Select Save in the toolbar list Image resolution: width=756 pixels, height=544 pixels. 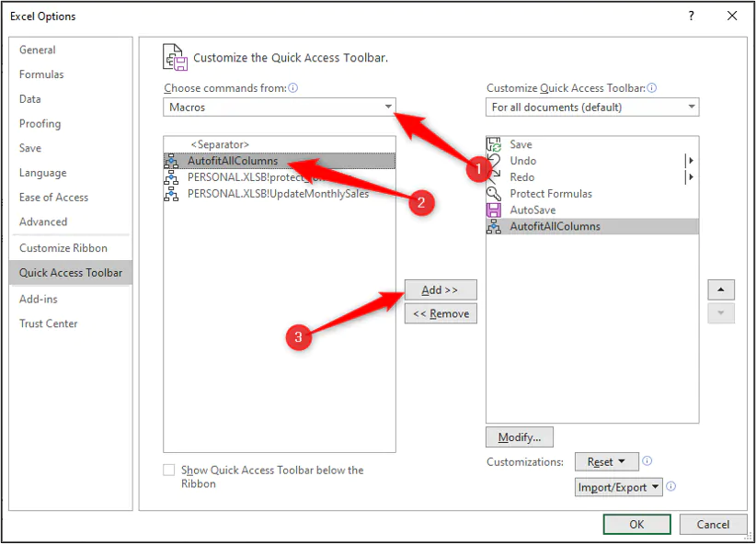click(x=592, y=144)
